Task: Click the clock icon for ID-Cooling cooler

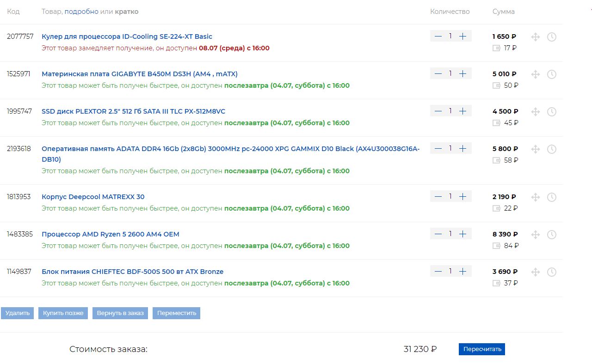Action: [x=551, y=37]
